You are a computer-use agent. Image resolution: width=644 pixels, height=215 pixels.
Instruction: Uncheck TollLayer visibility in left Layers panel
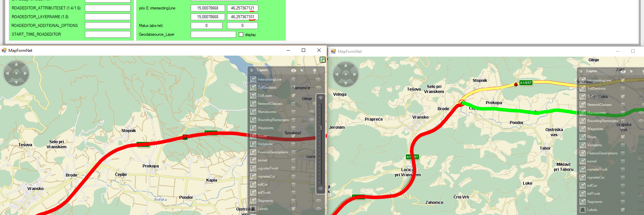tap(293, 96)
